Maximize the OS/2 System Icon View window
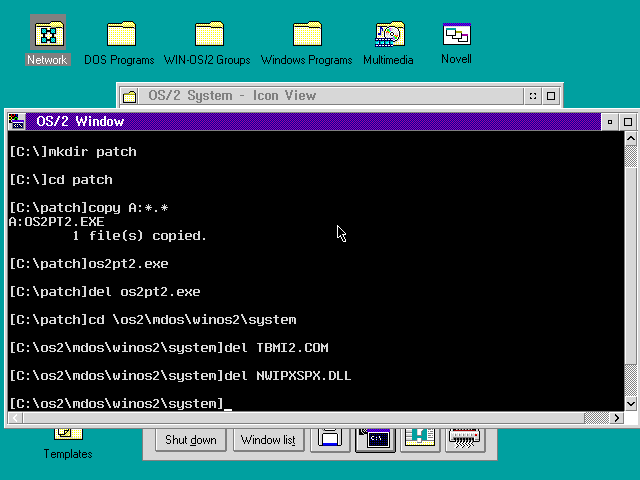The width and height of the screenshot is (640, 480). [x=551, y=96]
